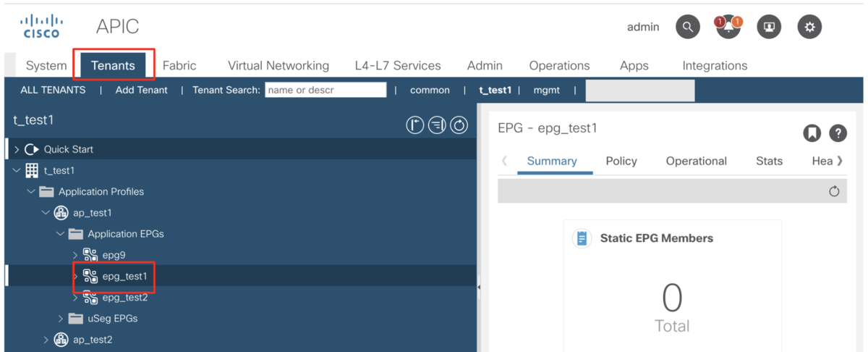868x352 pixels.
Task: Click the navigation pane refresh icon
Action: (459, 125)
